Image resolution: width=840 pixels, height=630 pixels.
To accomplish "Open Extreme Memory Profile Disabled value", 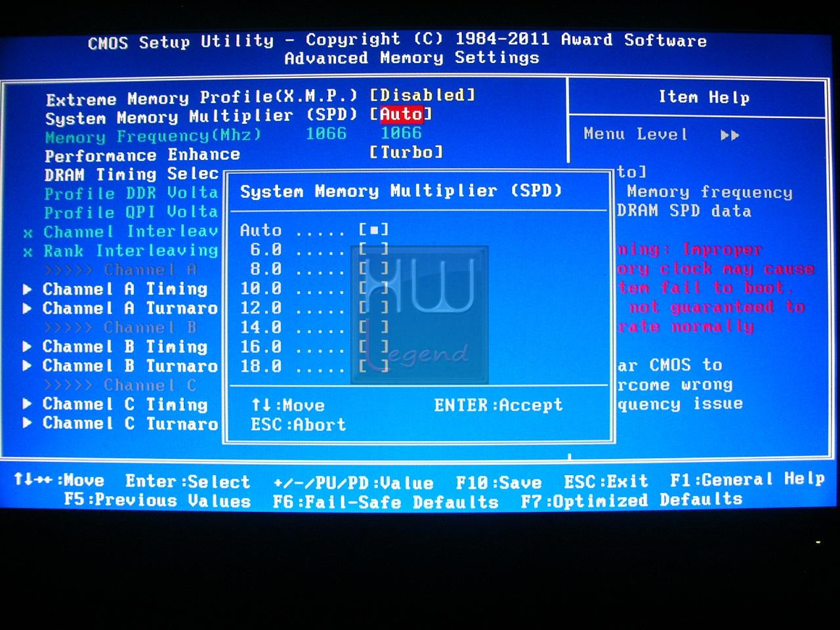I will point(422,95).
